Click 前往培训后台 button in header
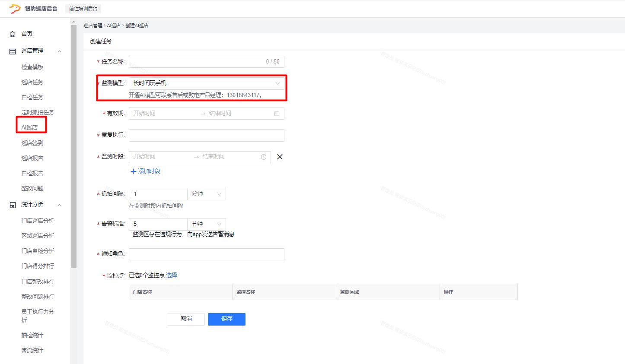This screenshot has width=625, height=364. point(83,9)
